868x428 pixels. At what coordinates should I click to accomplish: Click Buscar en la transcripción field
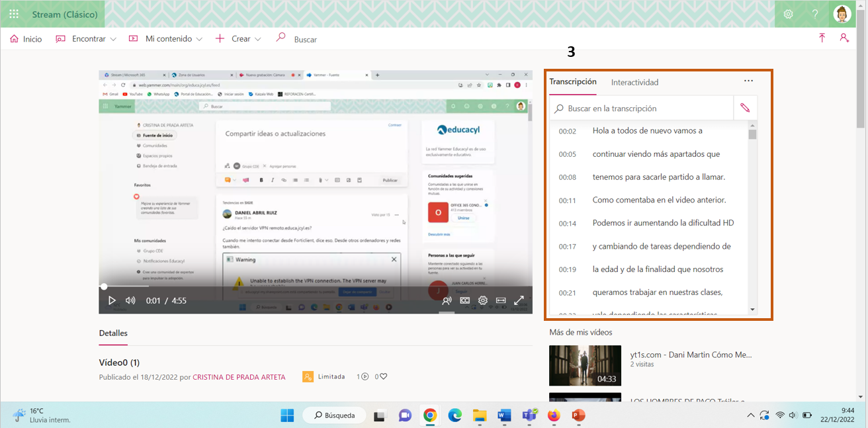(642, 108)
